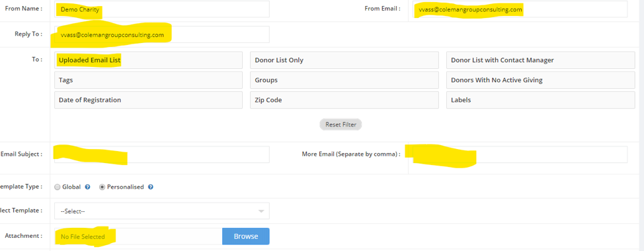Click the Reset Filter button

coord(341,125)
